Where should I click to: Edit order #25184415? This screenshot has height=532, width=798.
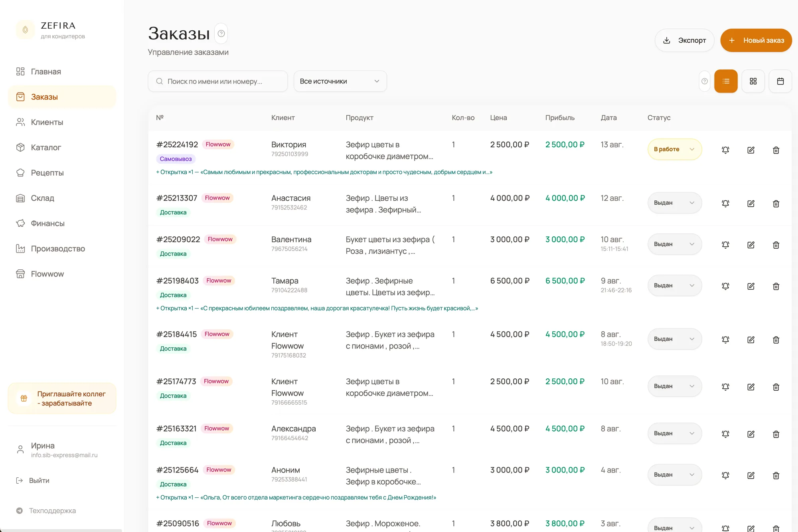751,340
